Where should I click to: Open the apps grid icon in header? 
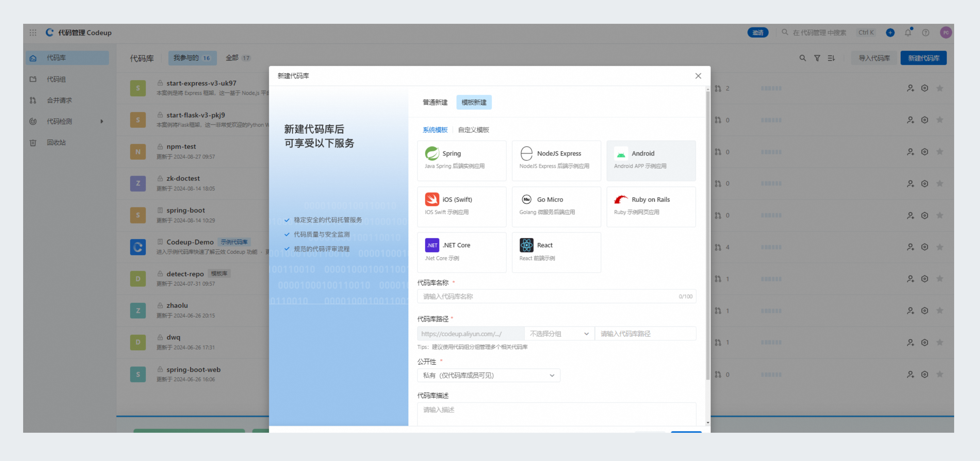click(x=33, y=33)
